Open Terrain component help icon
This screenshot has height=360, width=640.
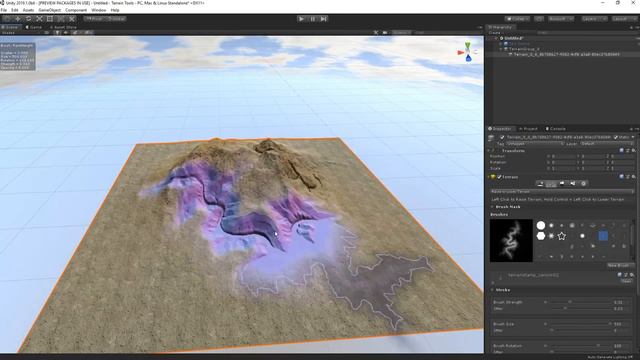pyautogui.click(x=621, y=177)
